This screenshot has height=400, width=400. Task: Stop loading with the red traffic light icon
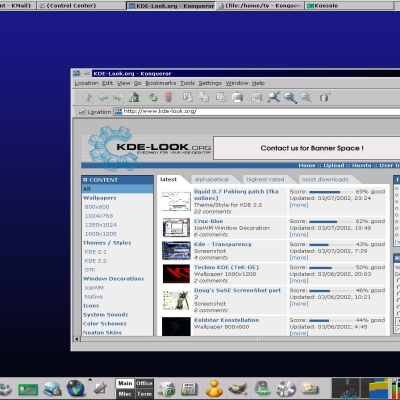[169, 97]
